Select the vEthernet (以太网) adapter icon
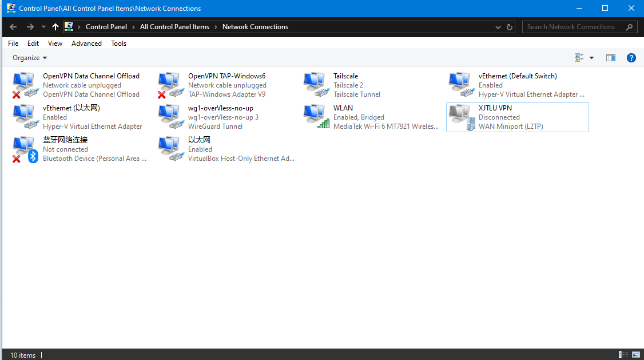The image size is (644, 360). [26, 117]
